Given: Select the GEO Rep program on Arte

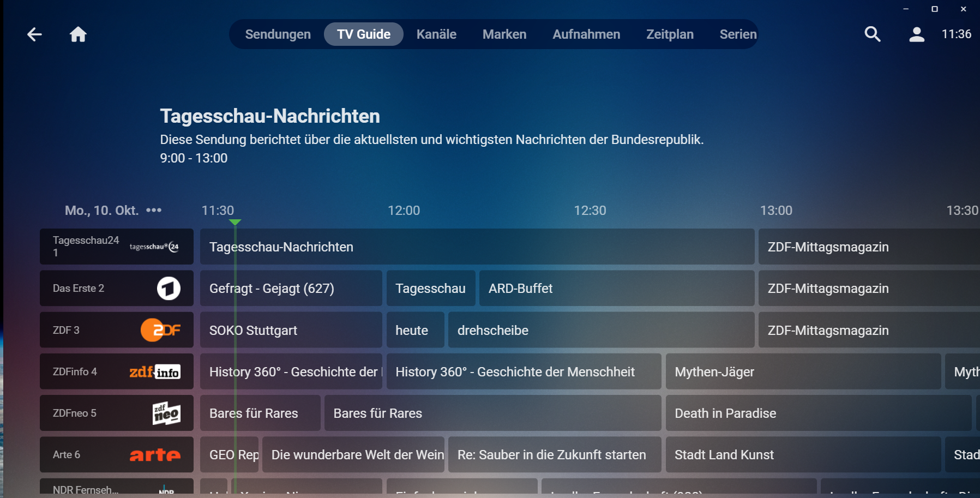Looking at the screenshot, I should tap(229, 455).
